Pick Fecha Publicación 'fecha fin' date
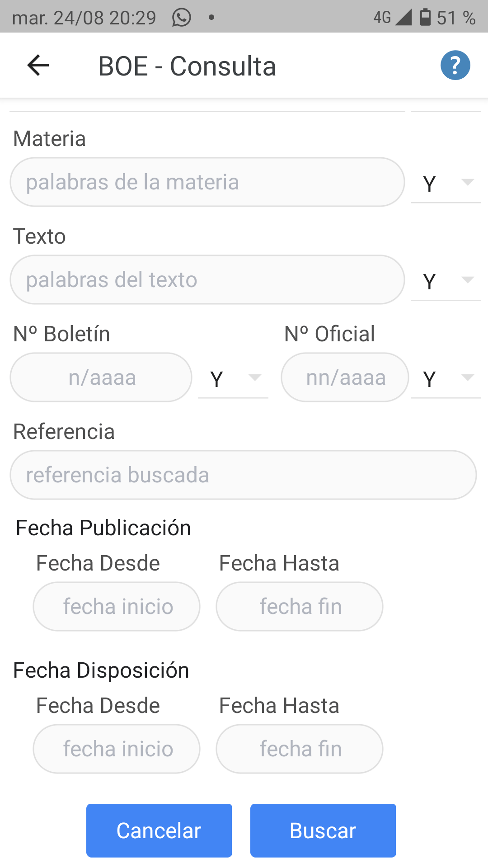Image resolution: width=488 pixels, height=868 pixels. (x=300, y=607)
